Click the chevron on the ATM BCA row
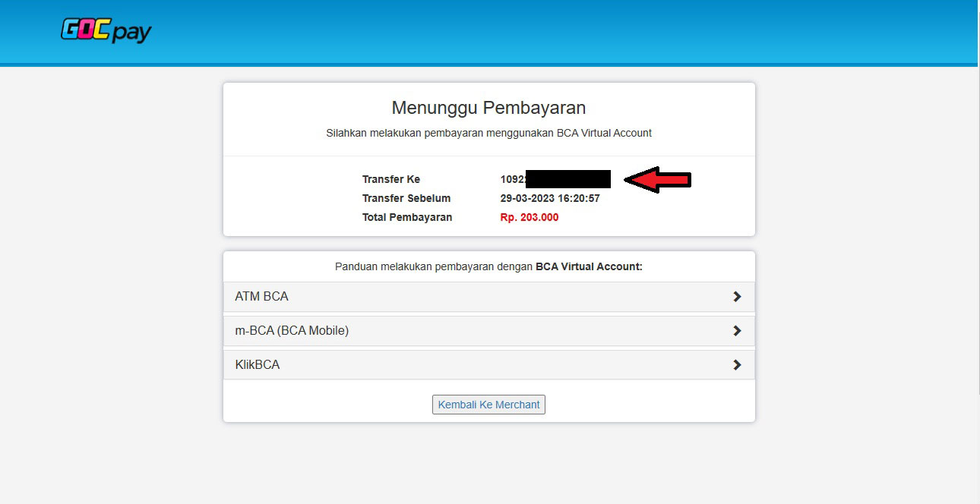 pyautogui.click(x=737, y=297)
